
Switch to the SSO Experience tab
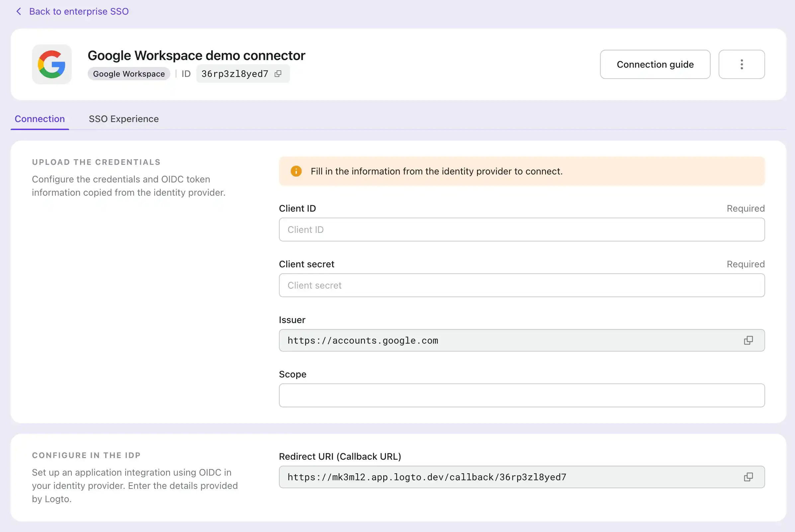124,119
